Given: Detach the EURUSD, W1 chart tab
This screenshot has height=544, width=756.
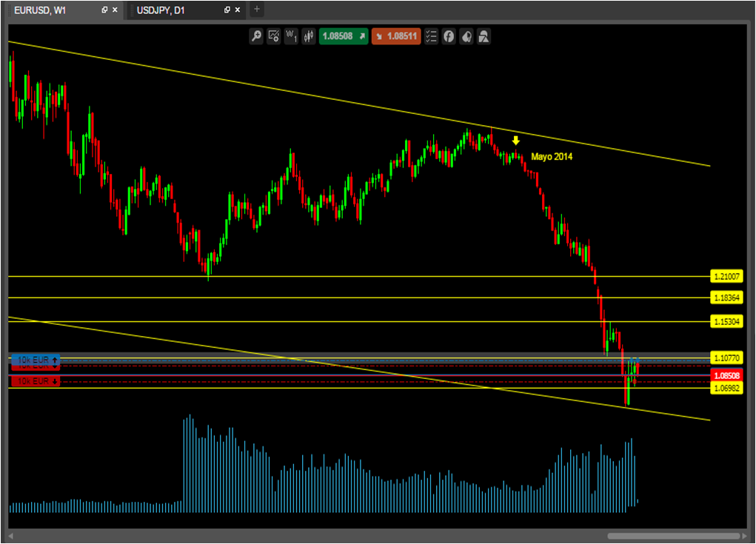Looking at the screenshot, I should (104, 10).
